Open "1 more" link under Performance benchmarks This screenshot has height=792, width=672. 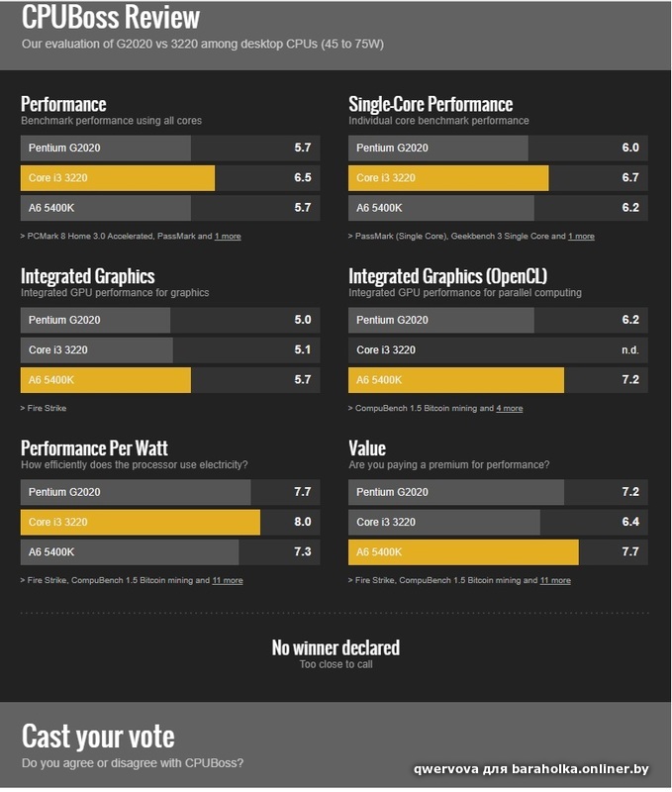pos(228,236)
